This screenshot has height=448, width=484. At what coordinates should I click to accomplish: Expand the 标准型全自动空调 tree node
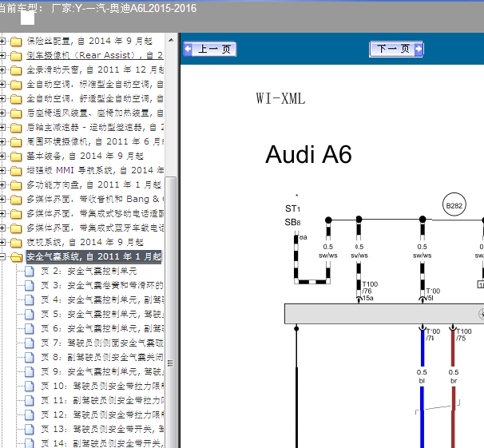pyautogui.click(x=2, y=84)
